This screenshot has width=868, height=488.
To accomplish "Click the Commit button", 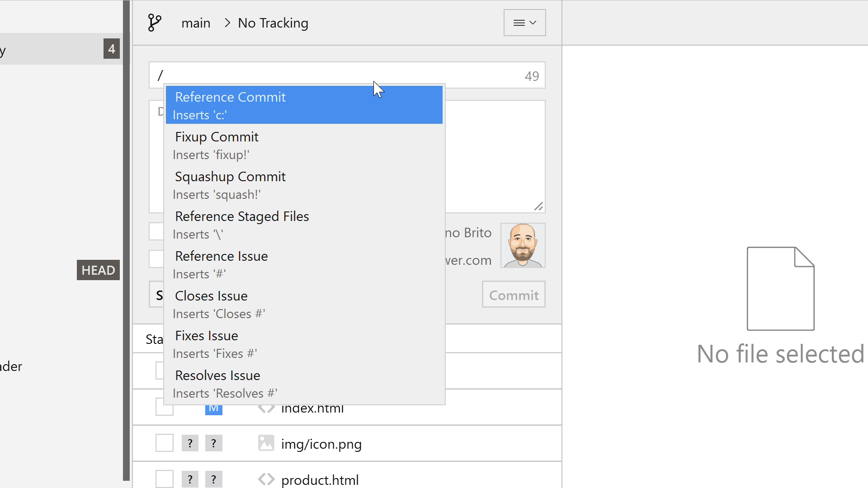I will tap(514, 295).
